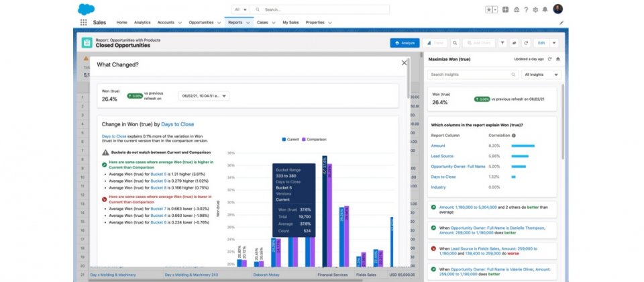Open the Help question mark icon
This screenshot has width=644, height=282.
point(526,9)
